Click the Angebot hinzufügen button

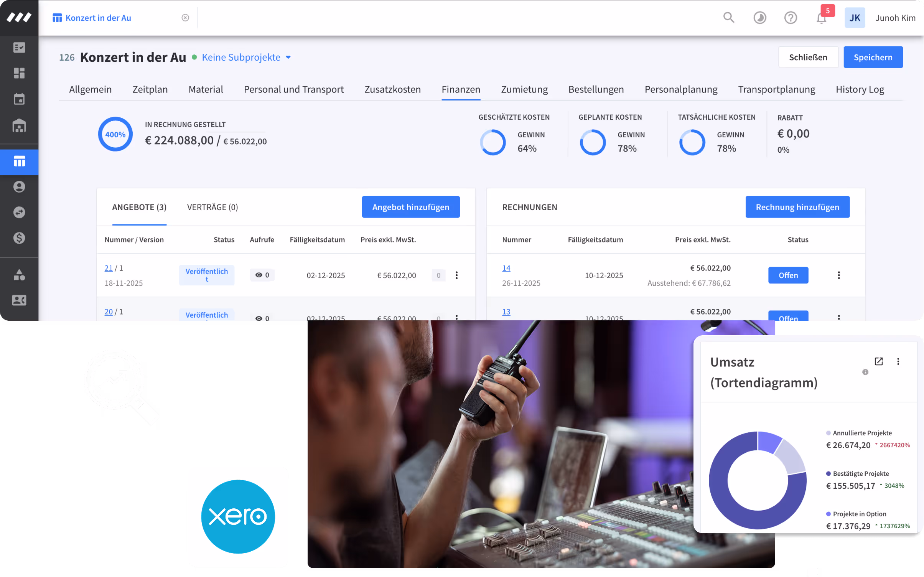pyautogui.click(x=410, y=207)
